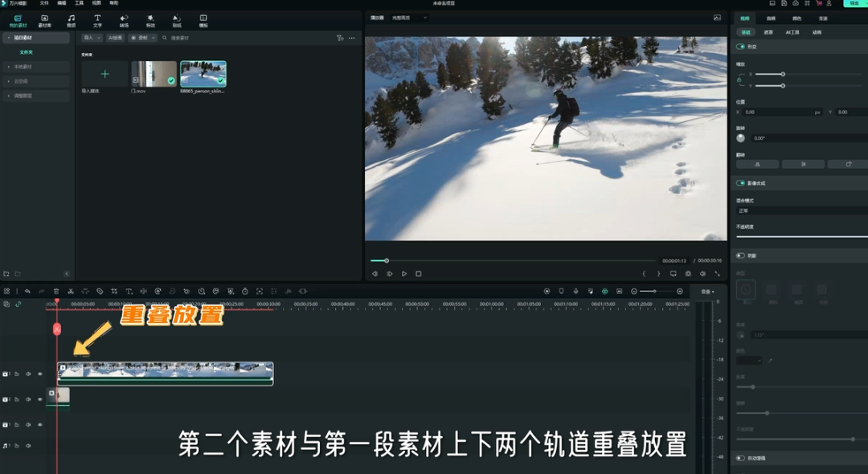
Task: Toggle the 阴影 drop shadow switch
Action: [740, 255]
